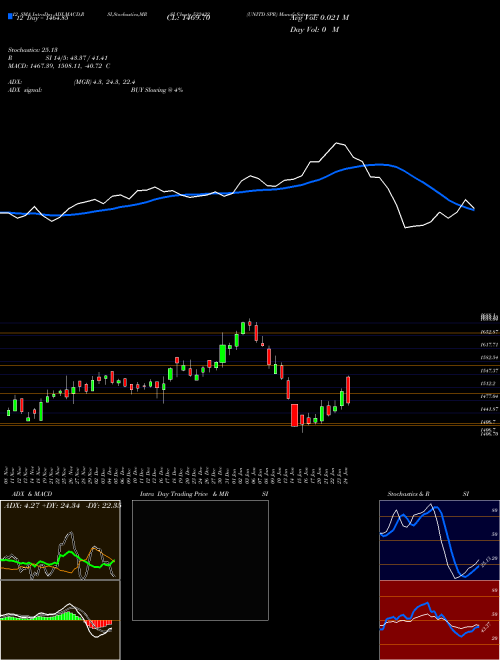Image resolution: width=500 pixels, height=660 pixels.
Task: Click the large red candle at the chart low
Action: (294, 415)
